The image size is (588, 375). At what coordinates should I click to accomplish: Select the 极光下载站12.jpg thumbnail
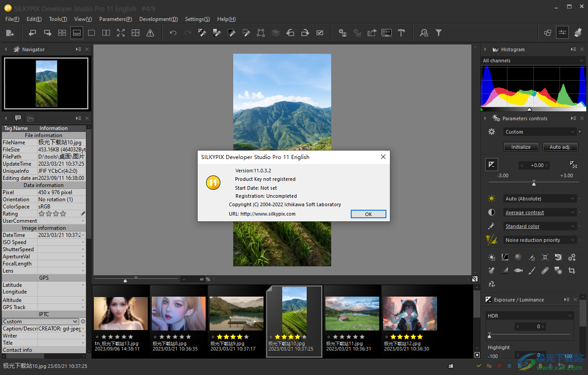pos(410,314)
